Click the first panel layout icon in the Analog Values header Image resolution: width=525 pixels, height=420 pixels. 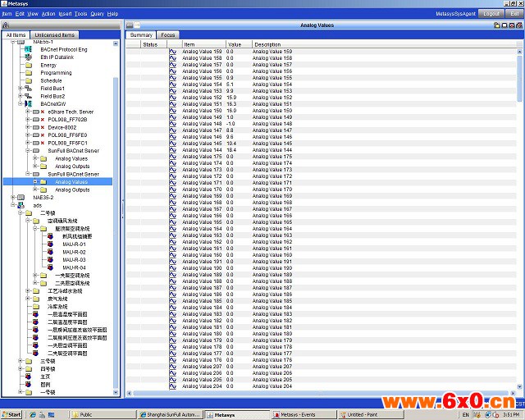coord(497,25)
